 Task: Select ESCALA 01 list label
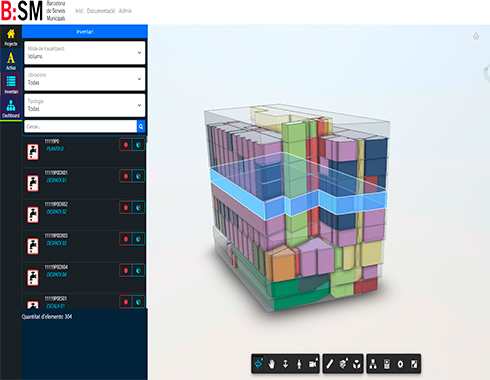click(x=56, y=306)
